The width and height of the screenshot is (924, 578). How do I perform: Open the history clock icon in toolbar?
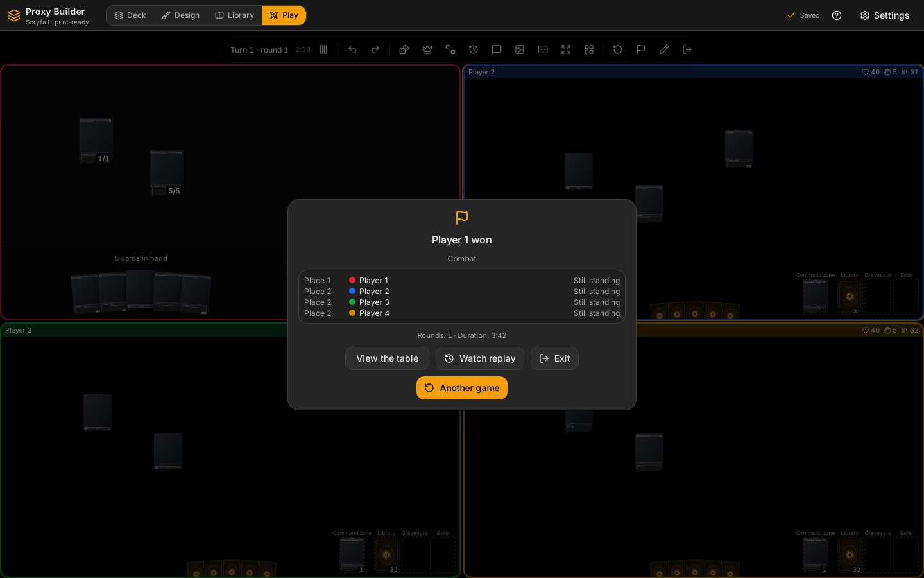coord(474,49)
